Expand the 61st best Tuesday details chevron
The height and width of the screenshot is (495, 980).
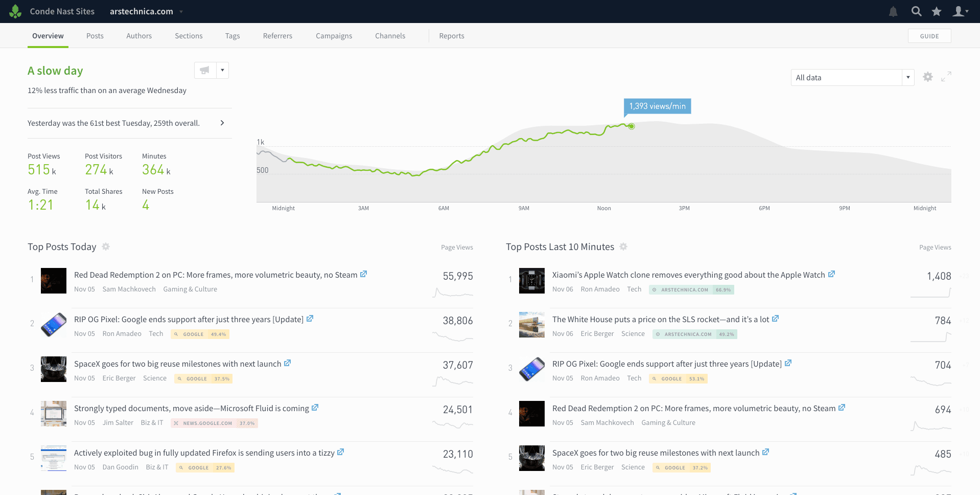[x=222, y=123]
